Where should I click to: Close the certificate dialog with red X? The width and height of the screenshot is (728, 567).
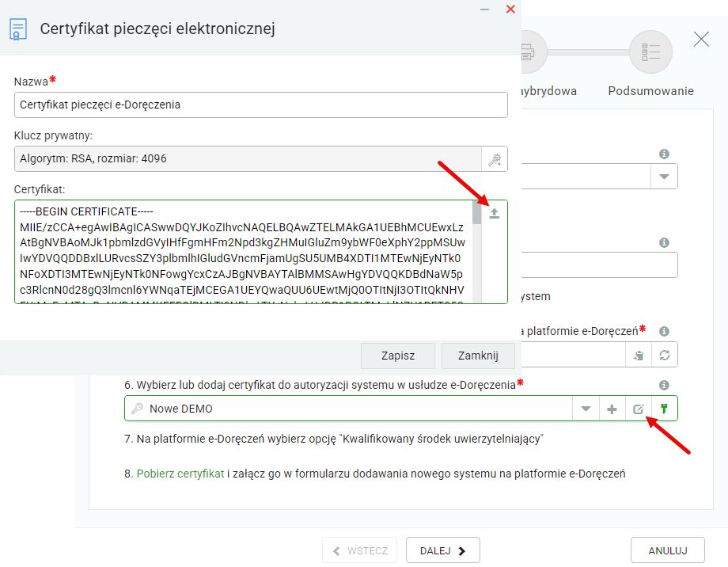click(x=510, y=10)
